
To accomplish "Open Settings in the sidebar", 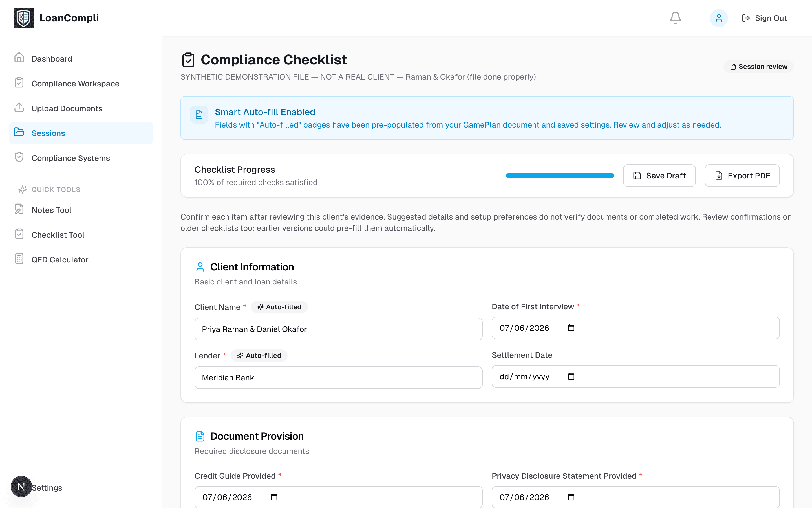I will 47,487.
